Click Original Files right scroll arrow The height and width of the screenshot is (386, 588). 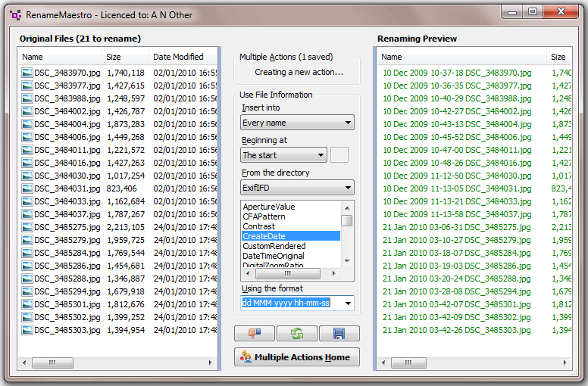(211, 363)
